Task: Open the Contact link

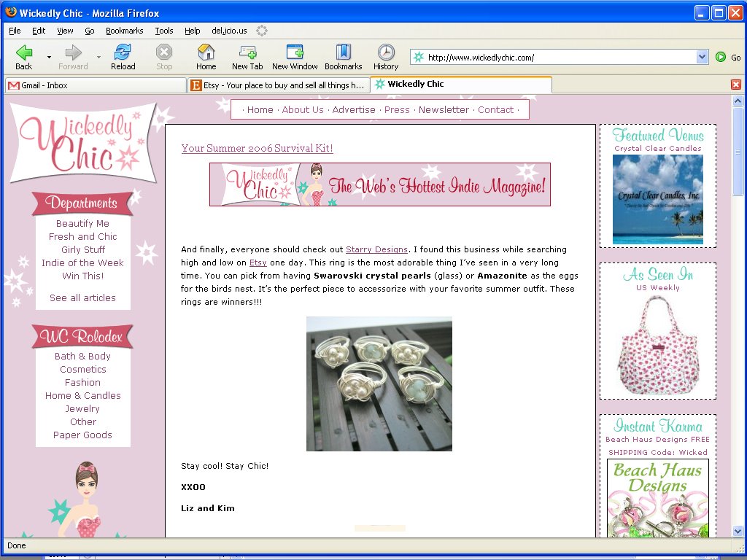Action: pyautogui.click(x=496, y=109)
